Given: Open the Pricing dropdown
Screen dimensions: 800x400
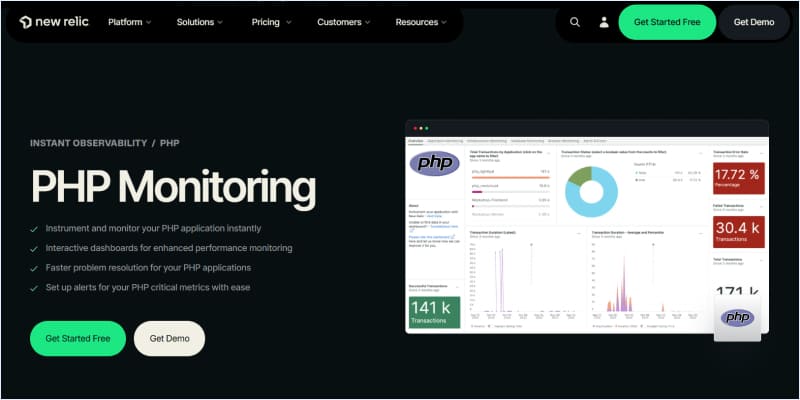Looking at the screenshot, I should 271,22.
